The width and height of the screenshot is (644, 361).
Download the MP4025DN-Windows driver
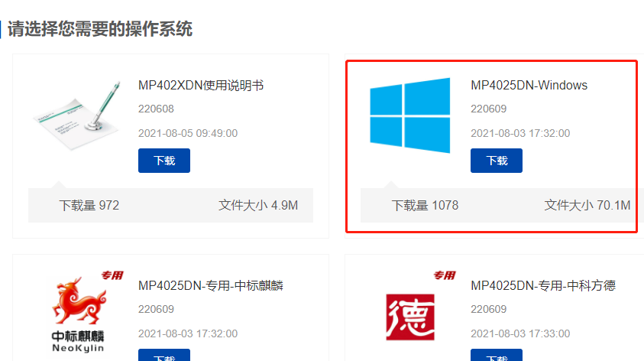496,161
